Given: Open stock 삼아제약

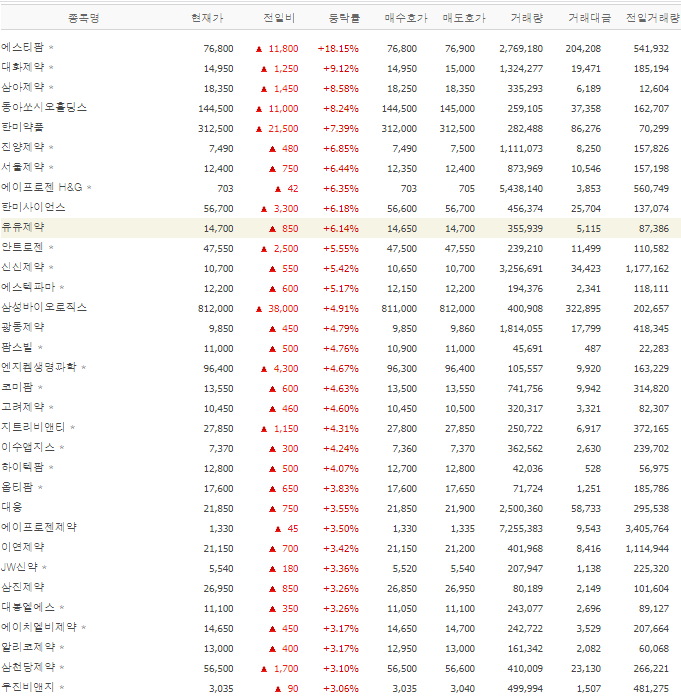Looking at the screenshot, I should tap(22, 87).
